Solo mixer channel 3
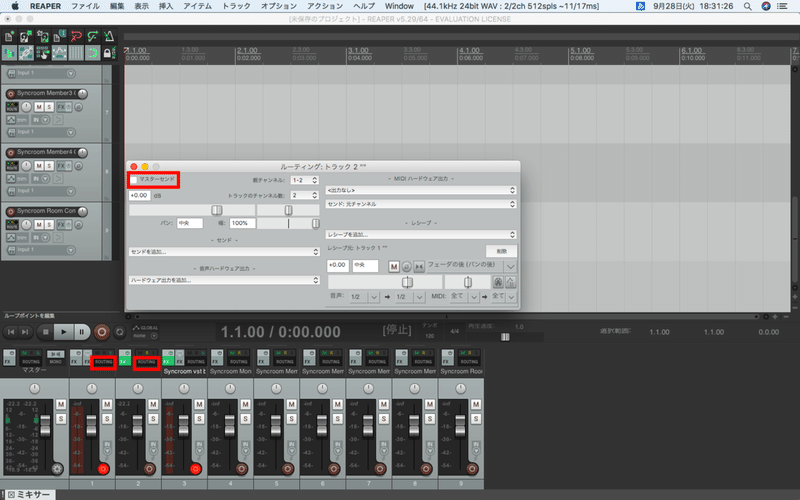The width and height of the screenshot is (800, 500). (x=199, y=419)
